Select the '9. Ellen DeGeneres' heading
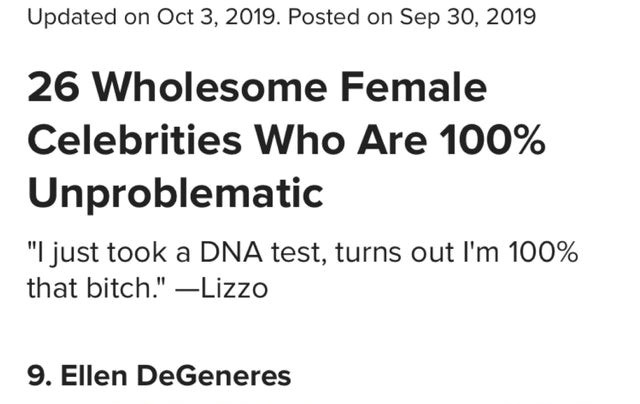 (x=159, y=375)
